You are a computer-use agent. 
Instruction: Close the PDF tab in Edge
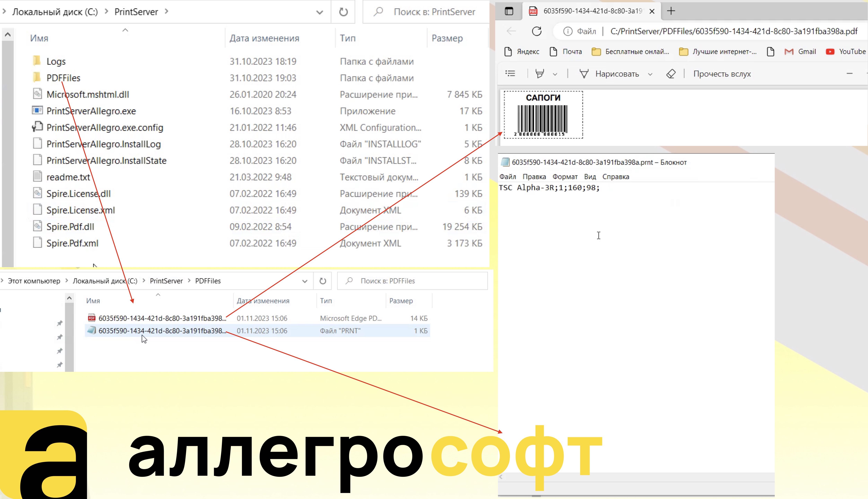pyautogui.click(x=652, y=11)
